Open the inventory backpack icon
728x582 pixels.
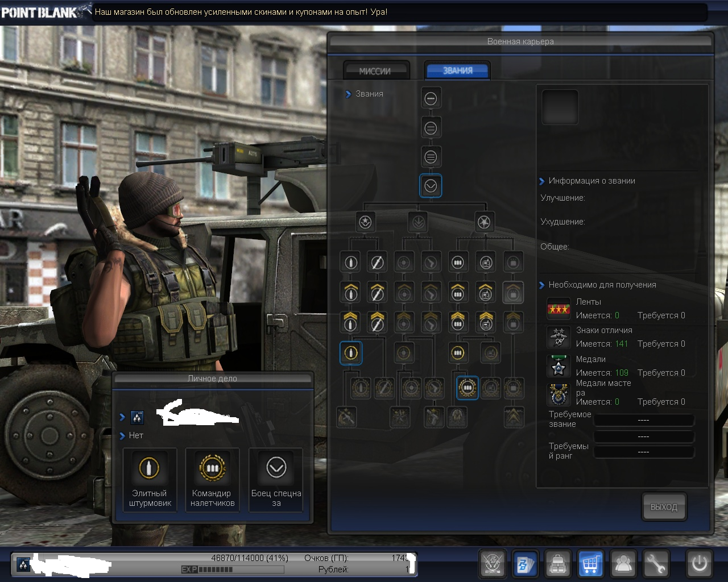coord(558,564)
